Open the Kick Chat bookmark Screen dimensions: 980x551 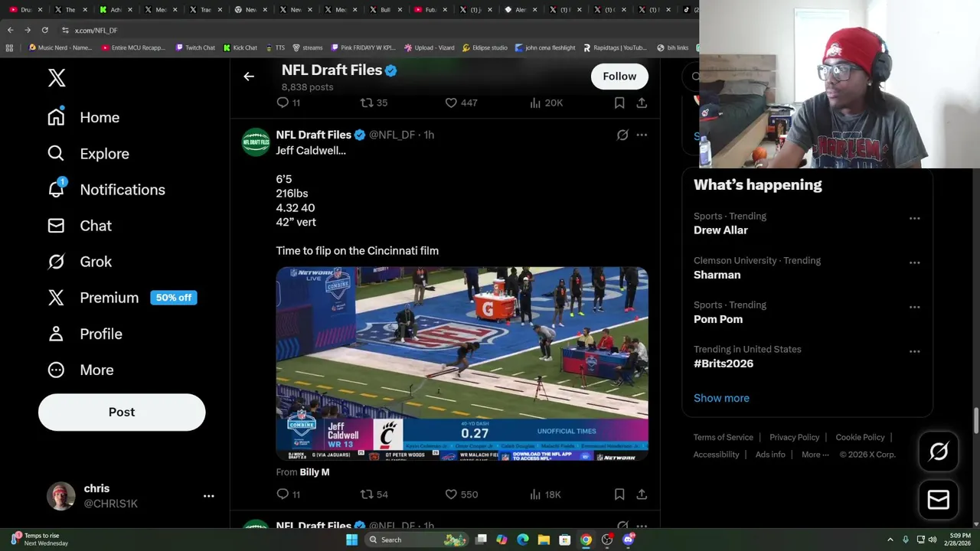point(240,47)
